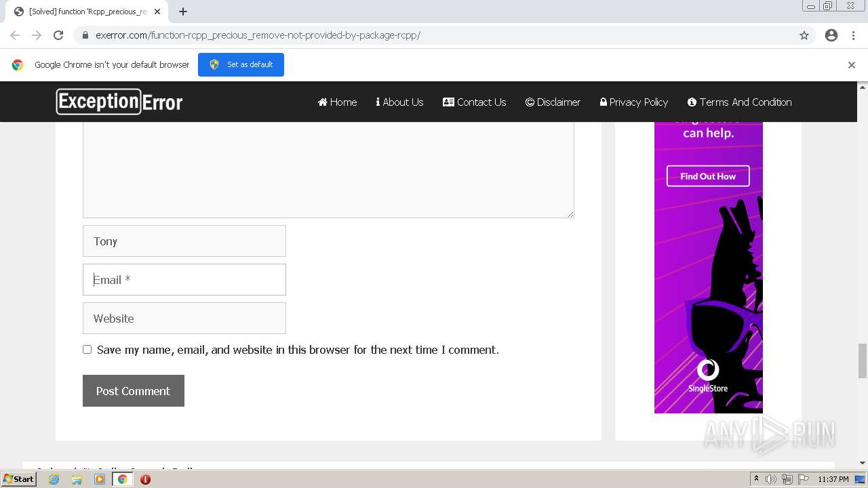
Task: Click the Email input field
Action: pyautogui.click(x=184, y=279)
